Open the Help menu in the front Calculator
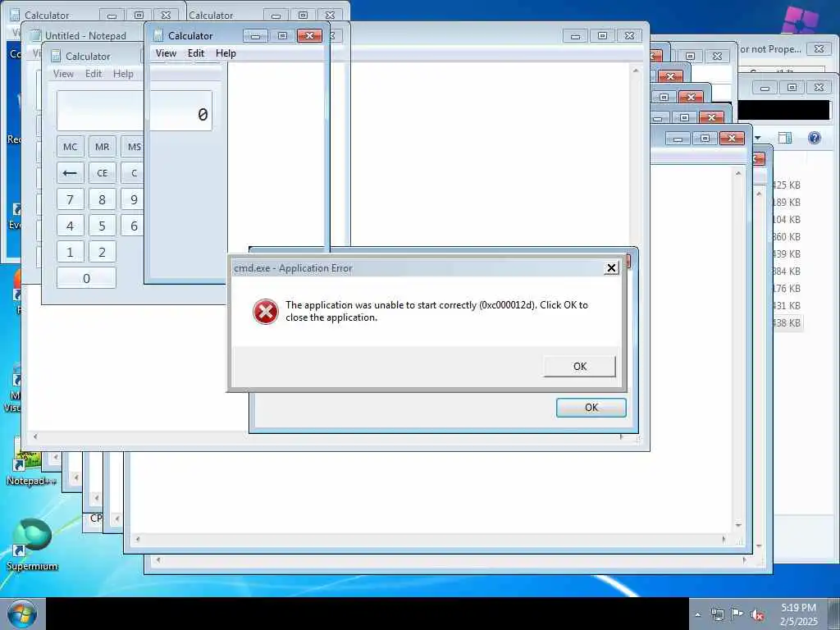This screenshot has height=630, width=840. pyautogui.click(x=226, y=53)
